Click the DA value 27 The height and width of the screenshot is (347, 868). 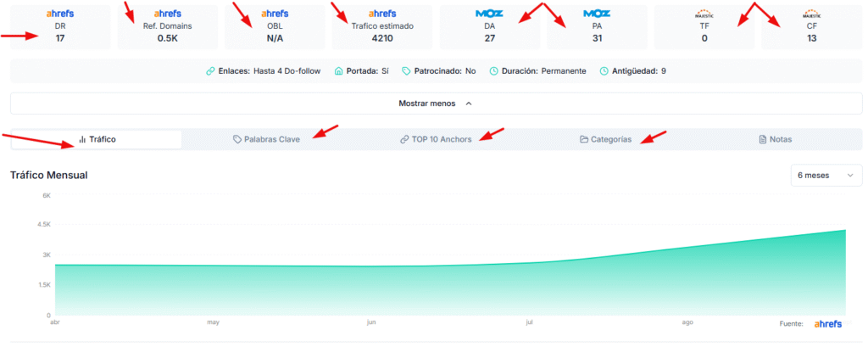(x=490, y=38)
